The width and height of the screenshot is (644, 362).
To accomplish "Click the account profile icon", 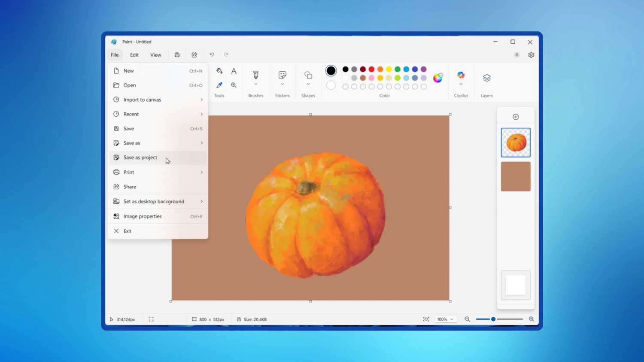I will pyautogui.click(x=517, y=55).
